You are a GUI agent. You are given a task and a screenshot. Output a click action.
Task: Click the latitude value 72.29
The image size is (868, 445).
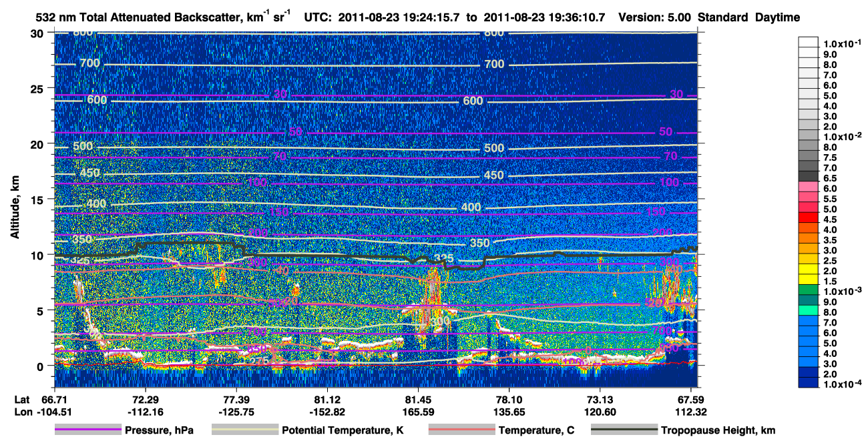(x=144, y=400)
